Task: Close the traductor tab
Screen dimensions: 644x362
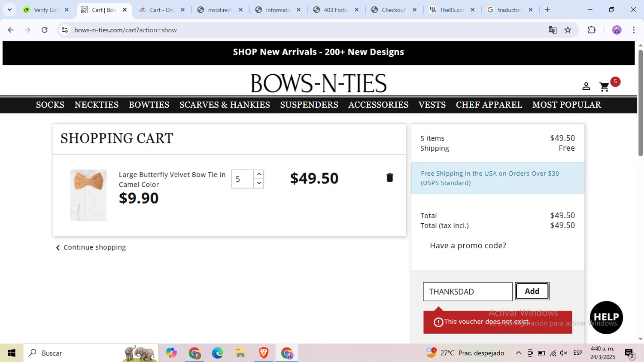Action: pos(531,10)
